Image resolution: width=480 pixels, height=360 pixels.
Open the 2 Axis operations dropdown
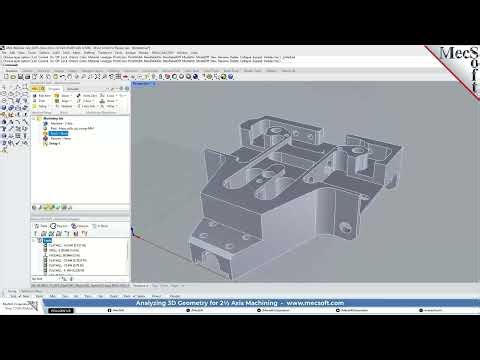tap(85, 101)
